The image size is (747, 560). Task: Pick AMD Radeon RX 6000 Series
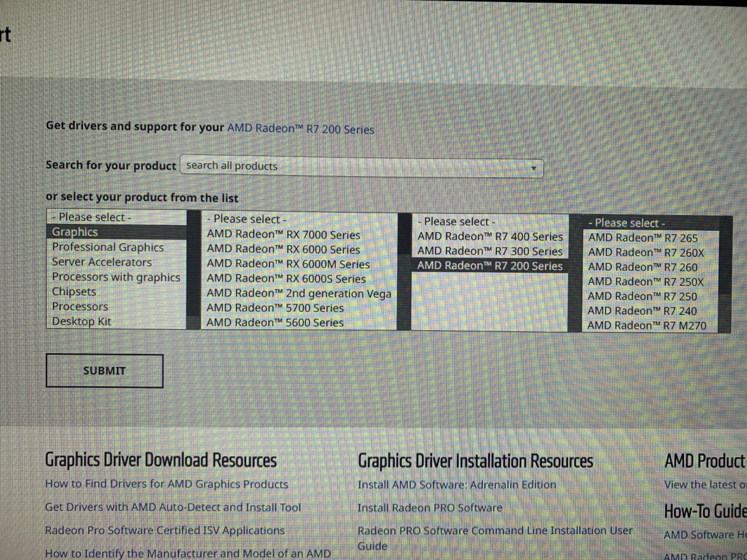tap(299, 249)
